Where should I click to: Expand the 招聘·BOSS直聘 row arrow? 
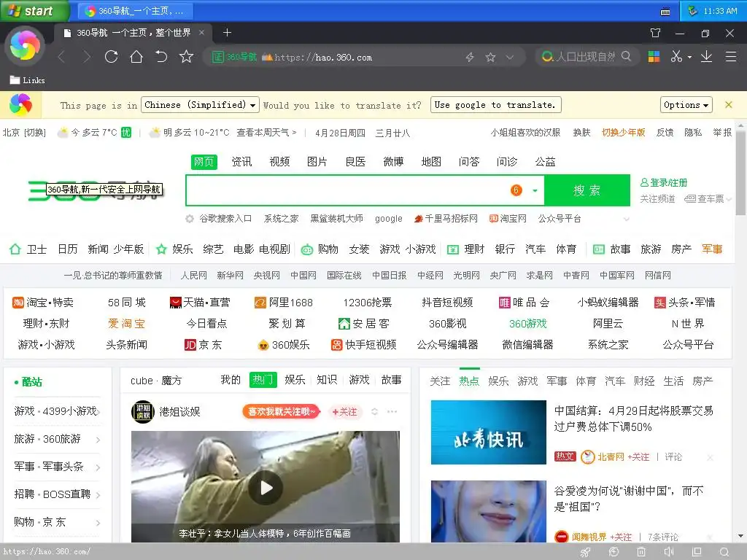click(x=98, y=495)
